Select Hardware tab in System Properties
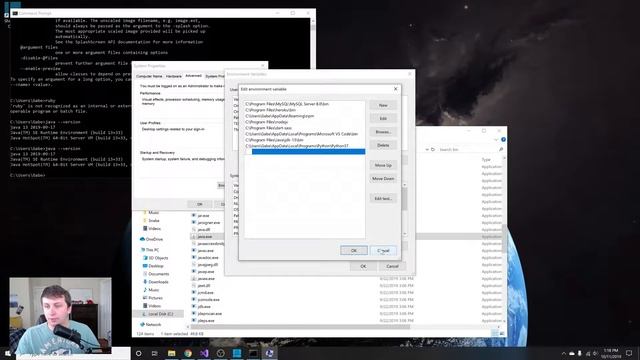This screenshot has width=640, height=360. (x=173, y=76)
